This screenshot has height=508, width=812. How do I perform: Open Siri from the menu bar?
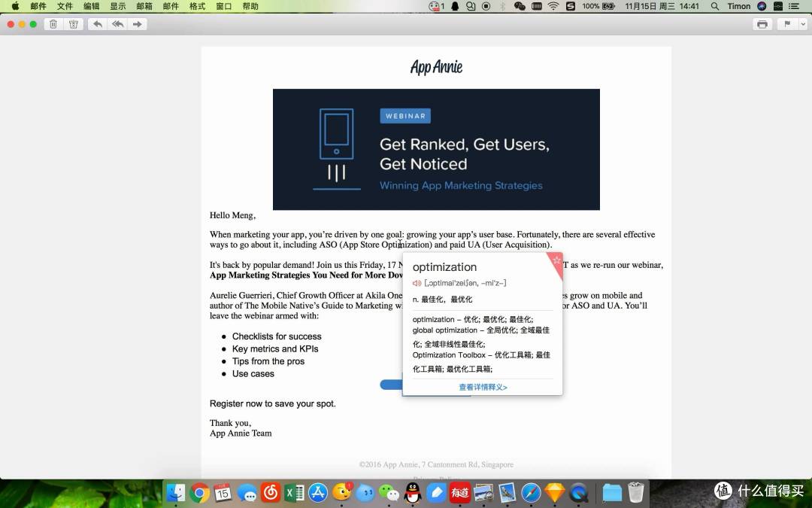coord(761,6)
